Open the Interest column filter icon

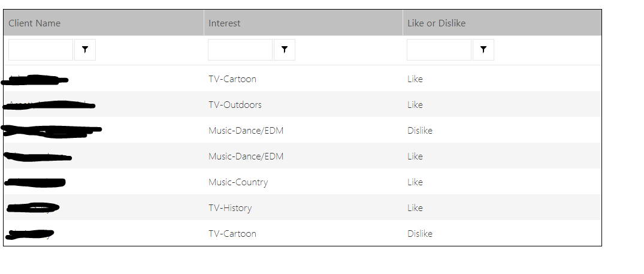[x=284, y=50]
